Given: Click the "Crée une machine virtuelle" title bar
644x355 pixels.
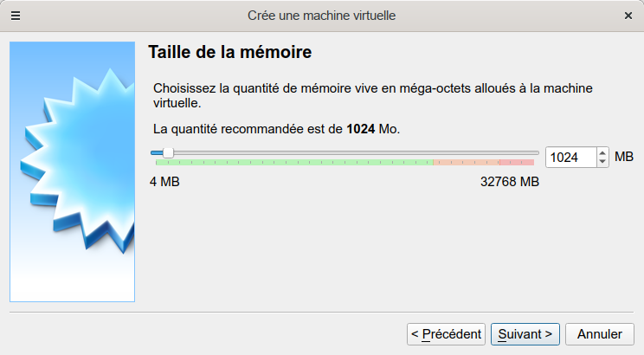Looking at the screenshot, I should point(321,16).
